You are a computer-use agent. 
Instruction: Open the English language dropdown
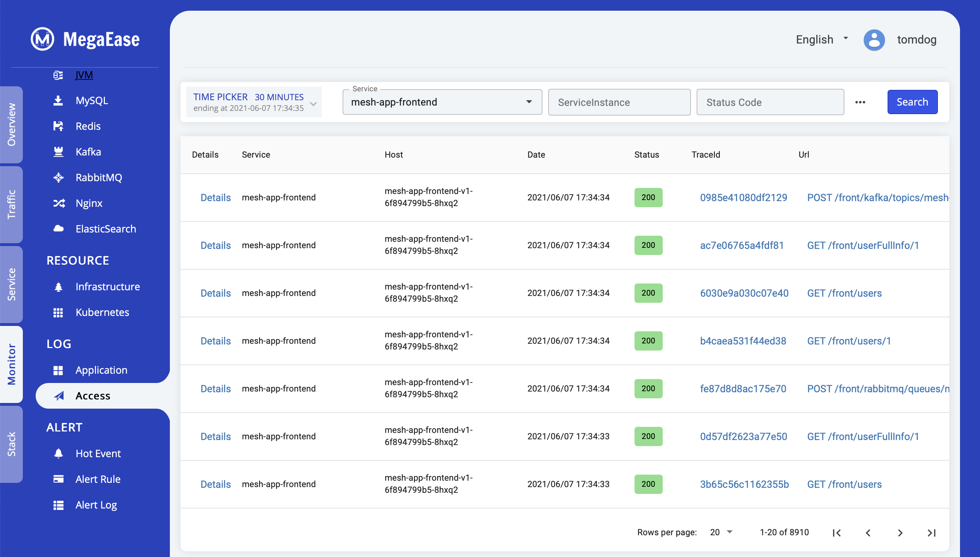(x=822, y=39)
